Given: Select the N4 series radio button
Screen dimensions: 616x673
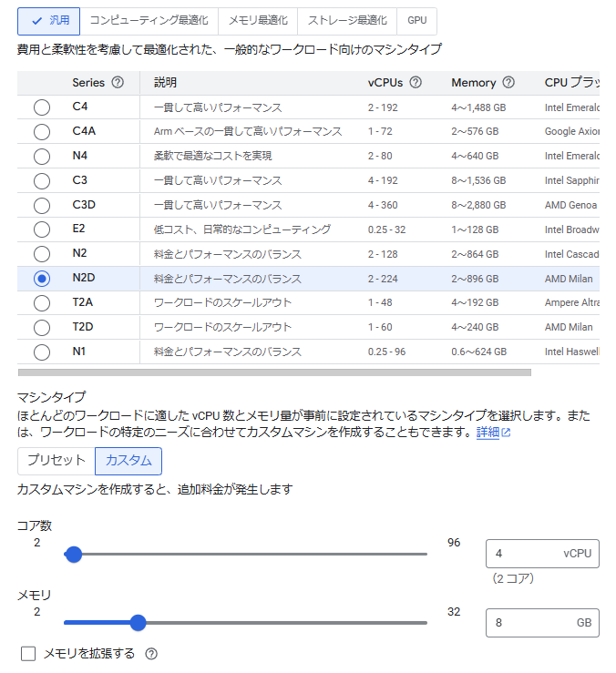Looking at the screenshot, I should 42,157.
